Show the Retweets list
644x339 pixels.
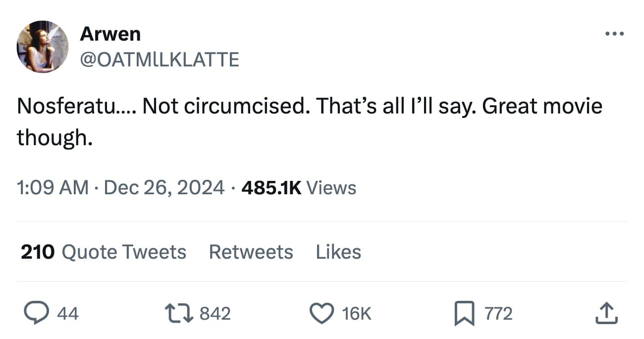tap(251, 252)
